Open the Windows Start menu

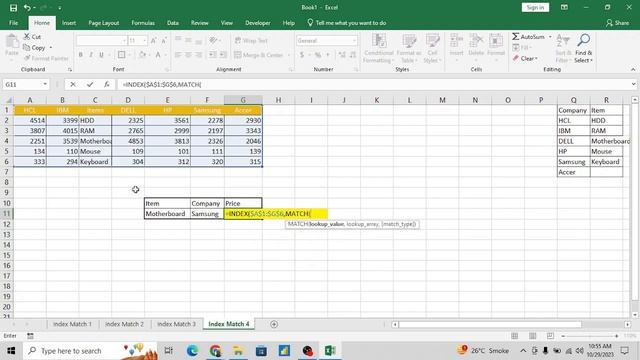(11, 351)
